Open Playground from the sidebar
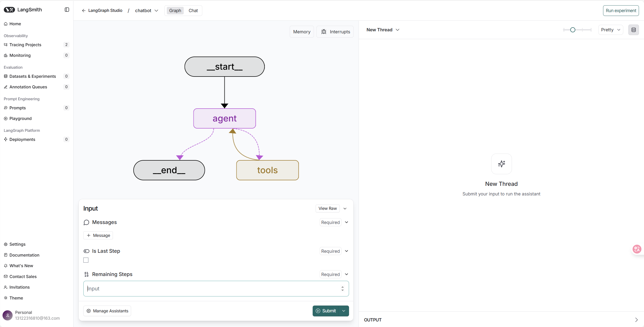Image resolution: width=644 pixels, height=327 pixels. coord(20,118)
